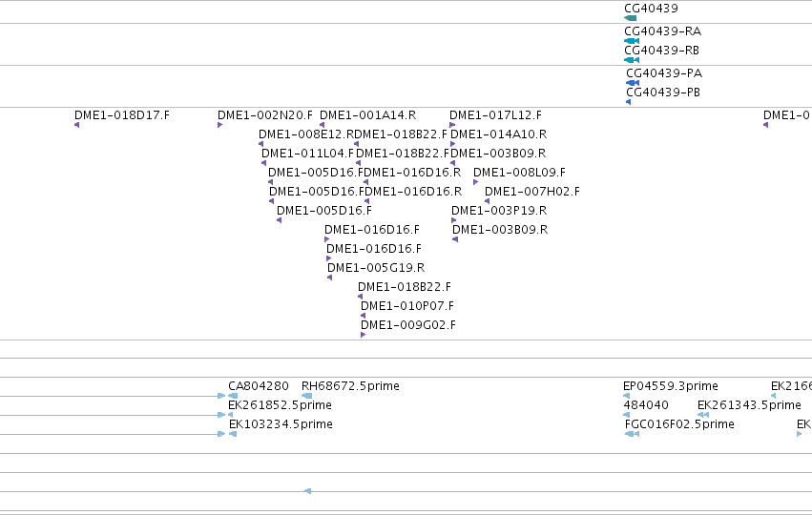Click the purple arrow under DME1-009G02.F
Image resolution: width=812 pixels, height=515 pixels.
(x=363, y=335)
